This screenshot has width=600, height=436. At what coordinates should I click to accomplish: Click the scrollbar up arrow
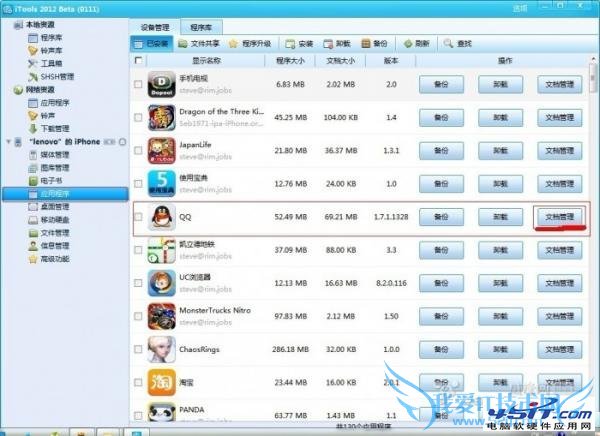click(593, 59)
